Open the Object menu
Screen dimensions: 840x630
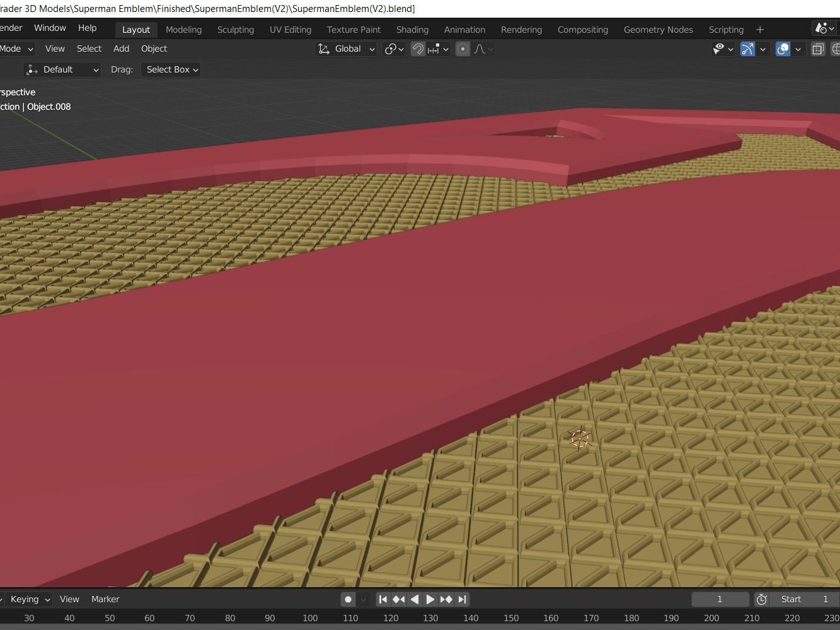[154, 49]
